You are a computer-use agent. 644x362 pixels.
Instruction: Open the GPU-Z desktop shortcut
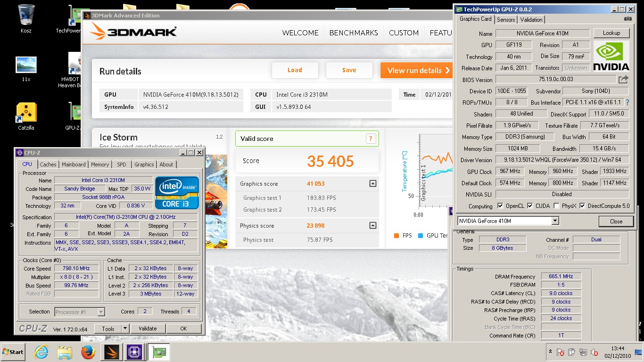[74, 116]
